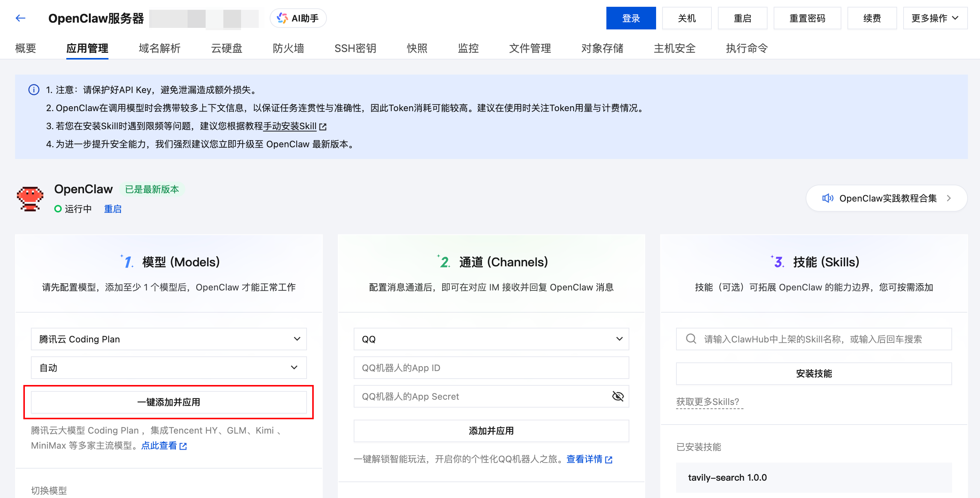The image size is (980, 498).
Task: Toggle App Secret visibility eye icon
Action: point(617,396)
